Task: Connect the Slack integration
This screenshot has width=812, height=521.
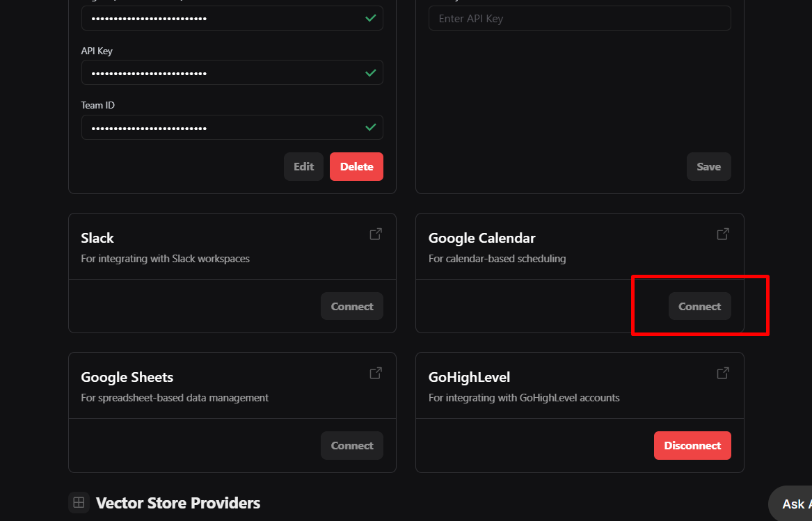Action: (x=352, y=306)
